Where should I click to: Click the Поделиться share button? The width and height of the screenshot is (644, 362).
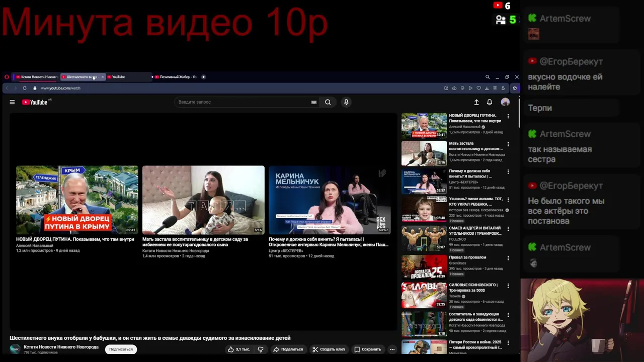[288, 349]
